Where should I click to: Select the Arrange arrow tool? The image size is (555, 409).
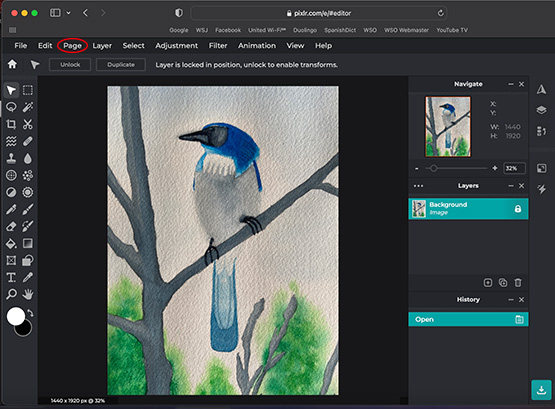pos(11,90)
